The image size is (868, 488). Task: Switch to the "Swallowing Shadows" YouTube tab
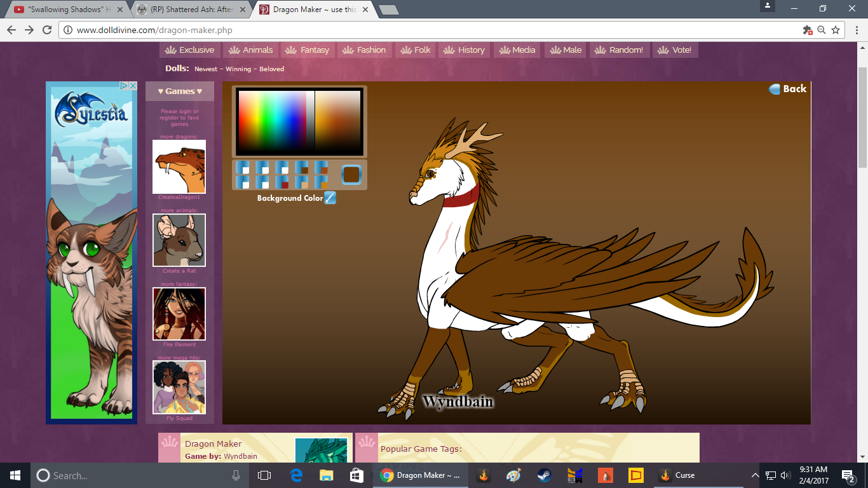tap(64, 10)
